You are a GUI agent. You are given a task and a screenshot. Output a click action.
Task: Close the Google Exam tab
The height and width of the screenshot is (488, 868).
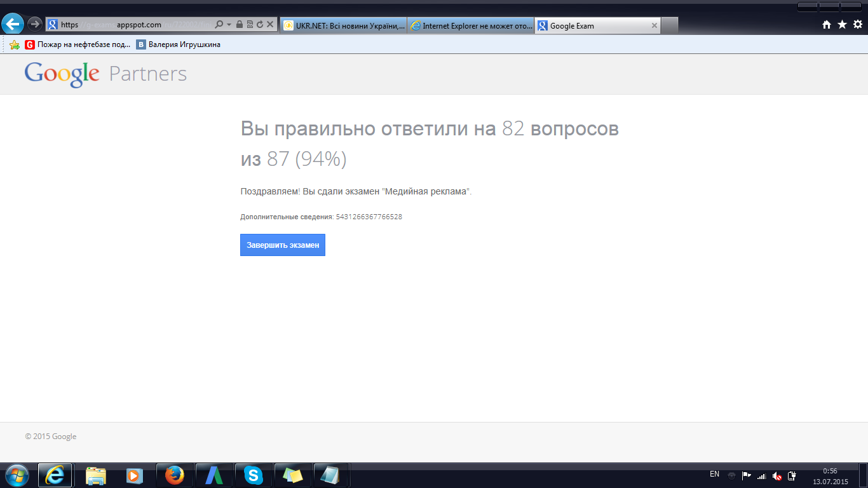[654, 26]
